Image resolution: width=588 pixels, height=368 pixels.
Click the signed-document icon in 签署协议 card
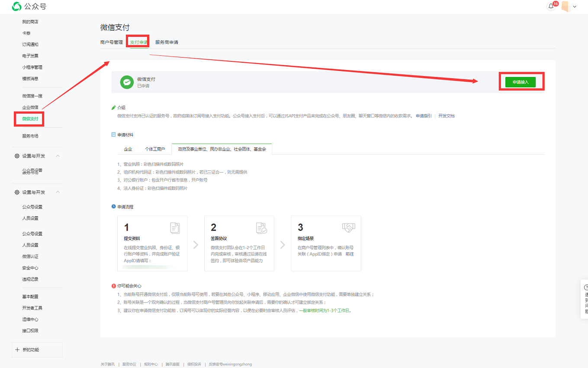point(261,228)
